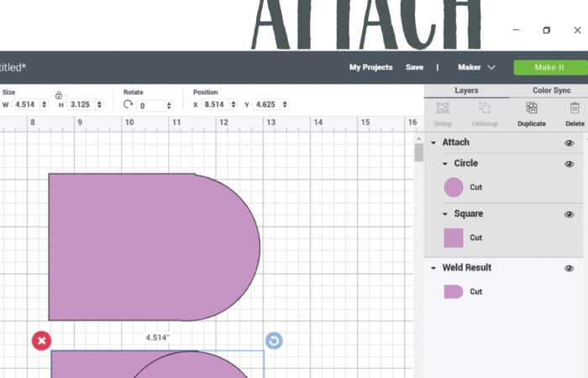The width and height of the screenshot is (588, 378).
Task: Open My Projects
Action: coord(371,67)
